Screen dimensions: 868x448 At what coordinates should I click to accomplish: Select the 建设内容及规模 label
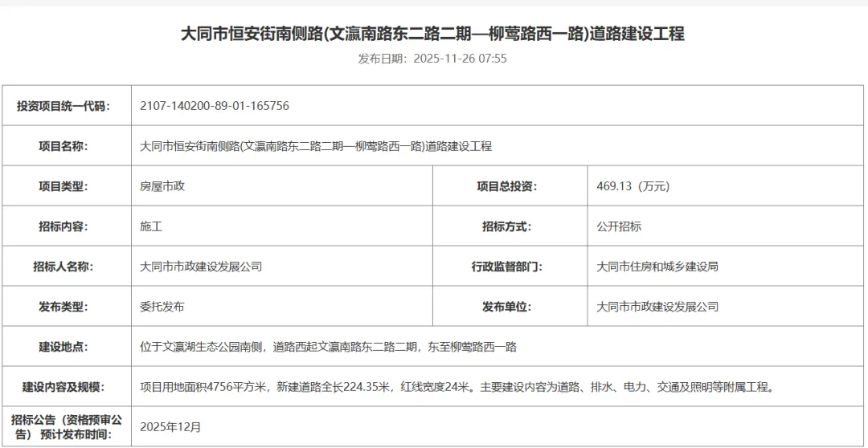[63, 387]
